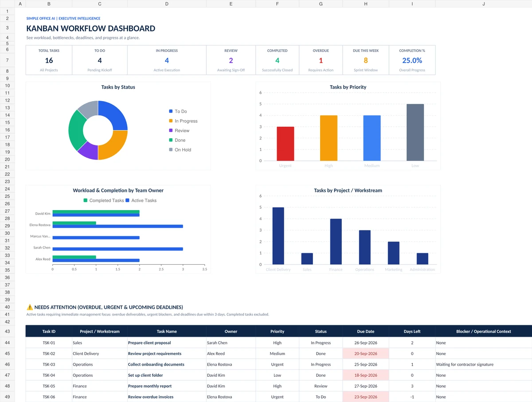Click the Set up client folder cell
Viewport: 532px width, 402px height.
[x=167, y=375]
